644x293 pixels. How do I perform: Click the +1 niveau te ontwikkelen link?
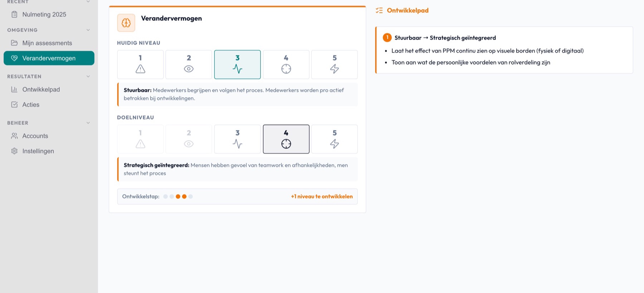click(x=322, y=197)
